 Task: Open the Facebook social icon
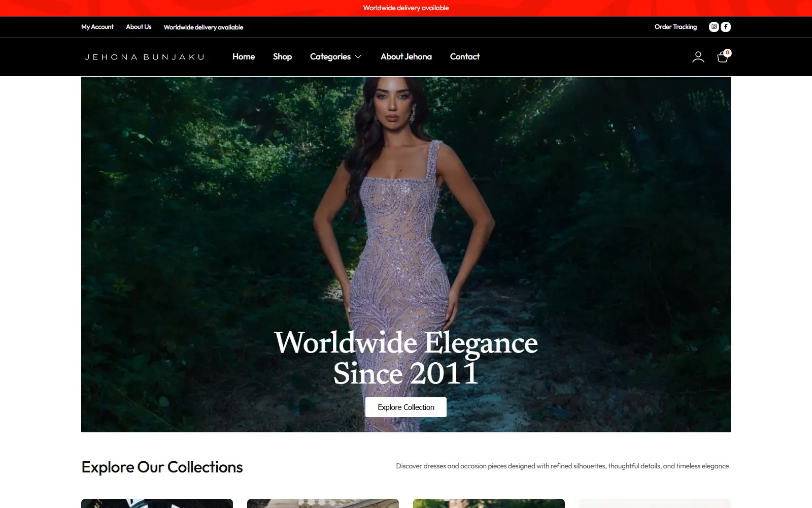[726, 27]
